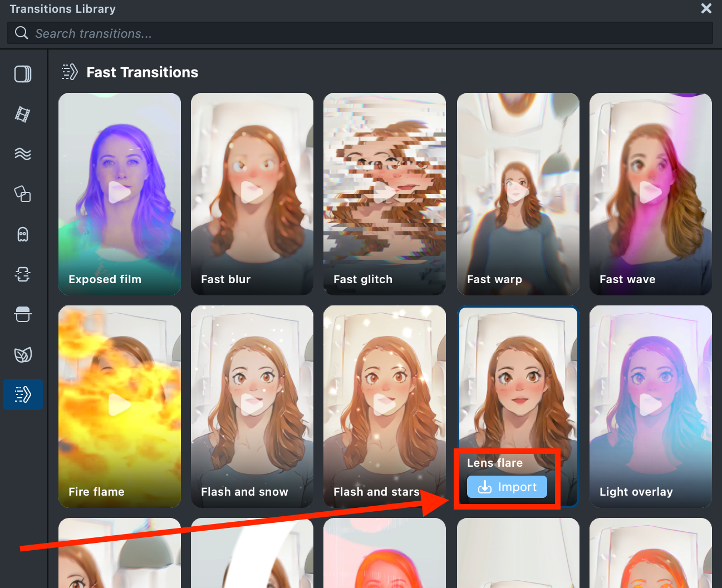
Task: Click the 'Fire flame' label
Action: click(96, 492)
